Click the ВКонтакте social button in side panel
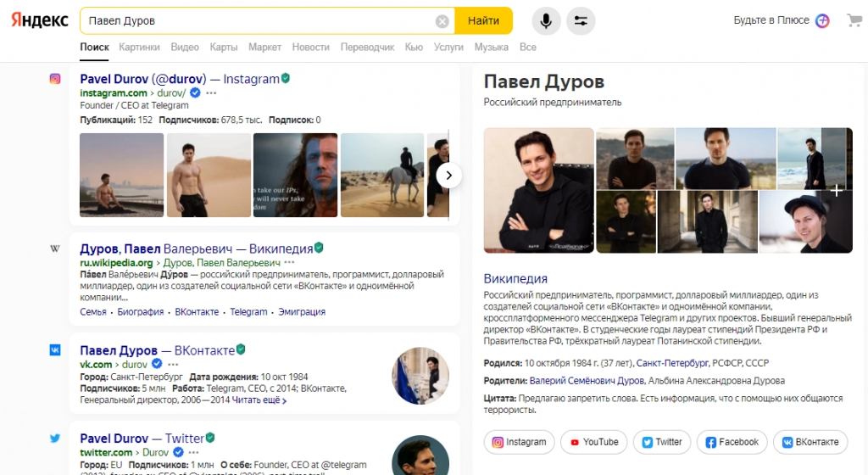The height and width of the screenshot is (475, 868). pos(810,442)
